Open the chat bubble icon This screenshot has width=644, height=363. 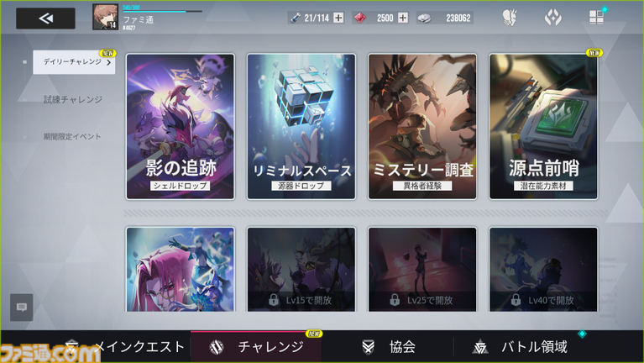point(22,307)
